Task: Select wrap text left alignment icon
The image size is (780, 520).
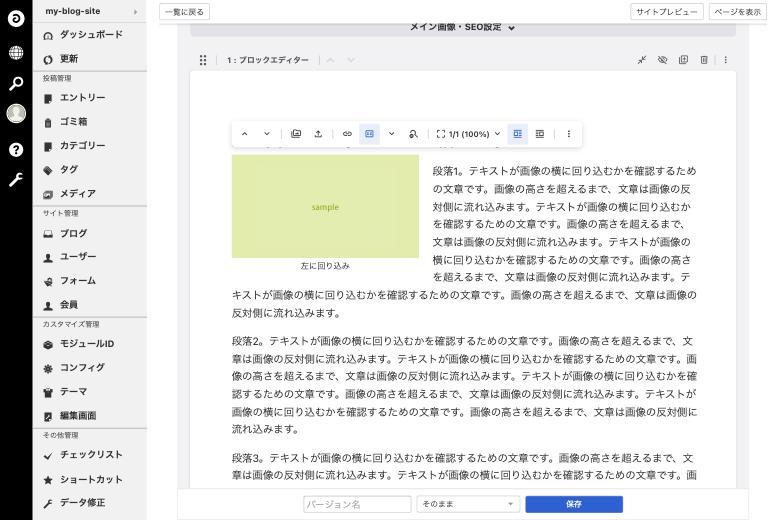Action: pyautogui.click(x=517, y=134)
